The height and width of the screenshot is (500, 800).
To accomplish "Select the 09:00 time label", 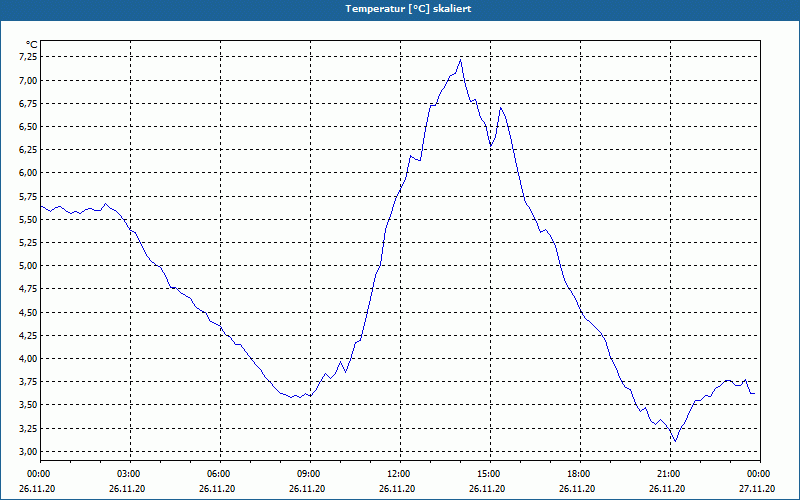I will (310, 474).
